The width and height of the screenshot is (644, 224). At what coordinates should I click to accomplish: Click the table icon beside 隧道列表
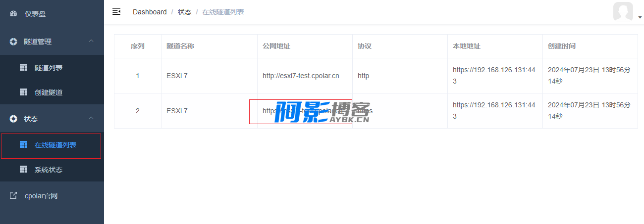pyautogui.click(x=23, y=67)
